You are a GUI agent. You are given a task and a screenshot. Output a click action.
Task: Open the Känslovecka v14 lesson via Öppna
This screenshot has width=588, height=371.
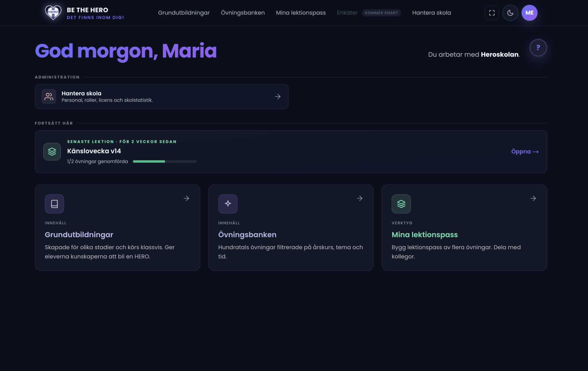click(x=525, y=152)
